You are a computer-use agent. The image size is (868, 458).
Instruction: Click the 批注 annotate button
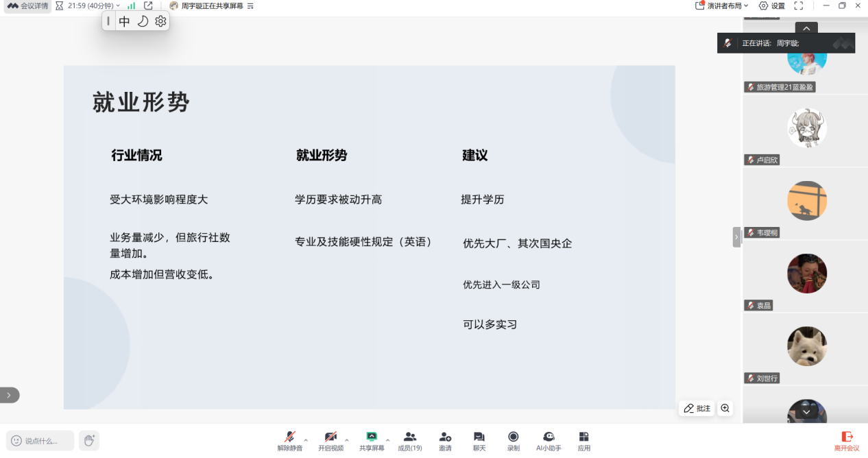coord(697,409)
